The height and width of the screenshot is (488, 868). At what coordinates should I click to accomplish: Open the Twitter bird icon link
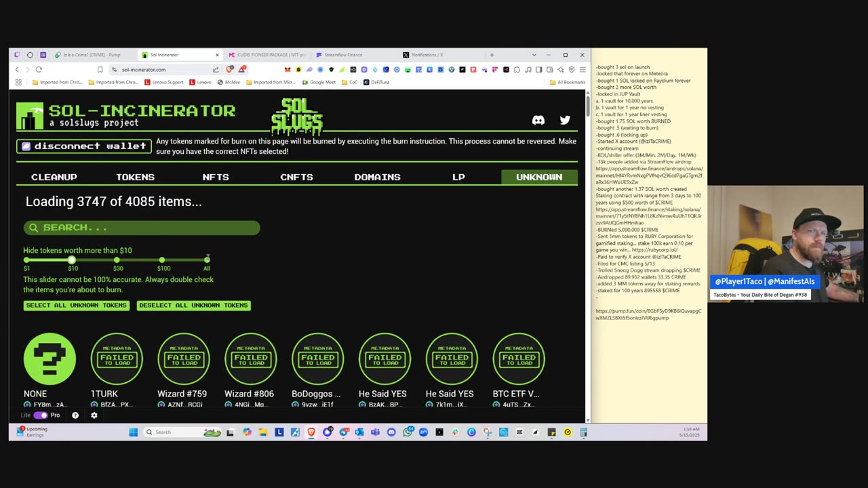click(565, 120)
